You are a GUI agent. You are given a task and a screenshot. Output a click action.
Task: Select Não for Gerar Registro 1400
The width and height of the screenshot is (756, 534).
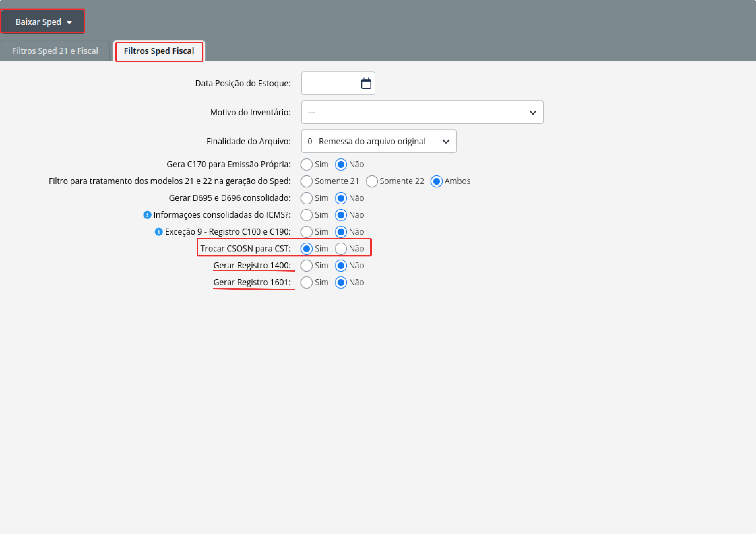341,265
